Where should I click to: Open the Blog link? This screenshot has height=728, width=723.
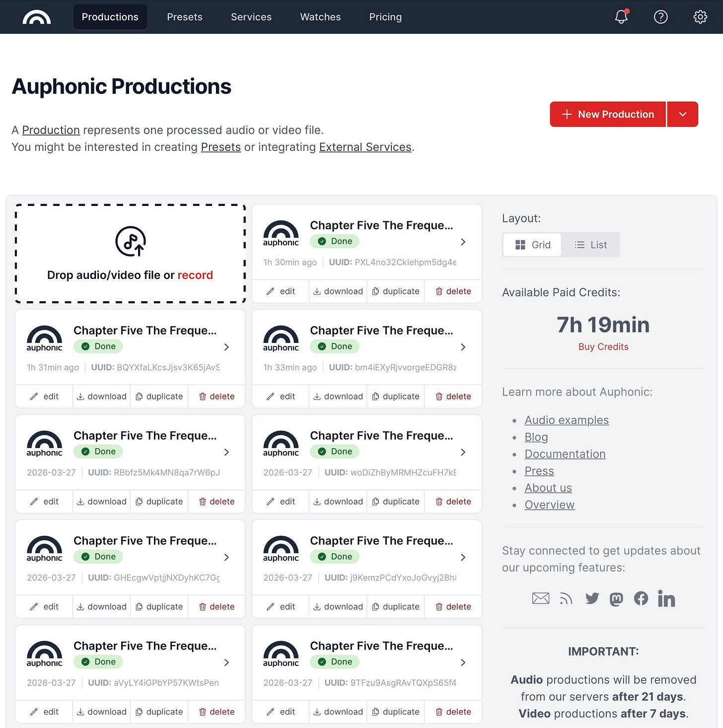click(x=536, y=437)
